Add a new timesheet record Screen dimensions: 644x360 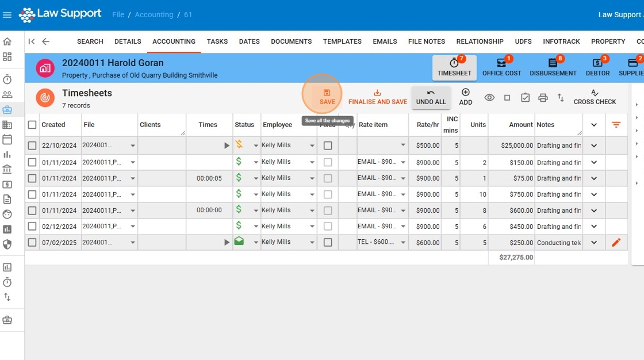pos(465,97)
